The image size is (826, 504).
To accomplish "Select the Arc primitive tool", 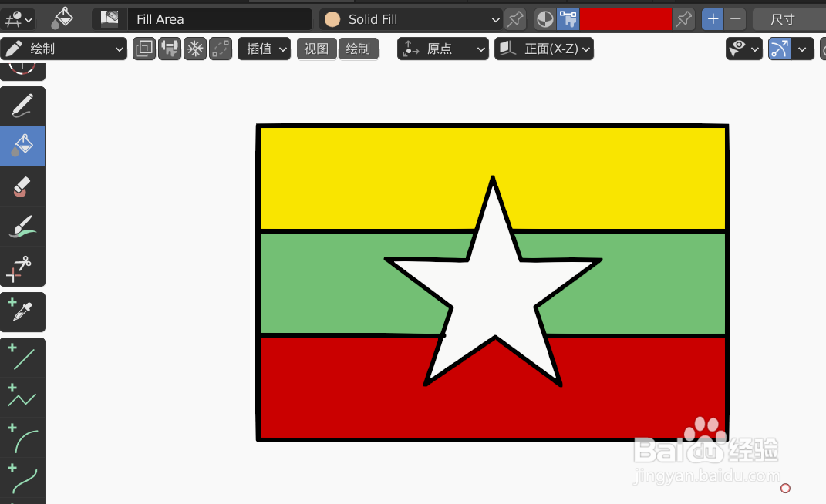I will click(x=22, y=438).
